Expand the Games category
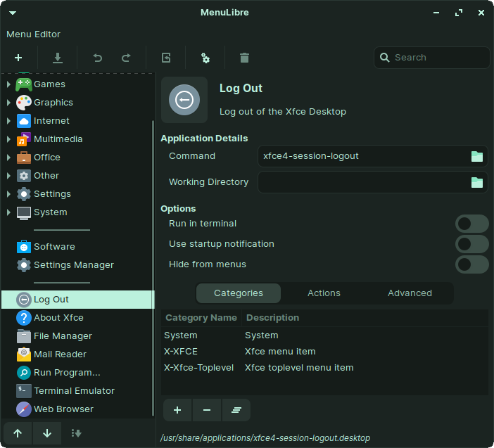Image resolution: width=494 pixels, height=448 pixels. click(8, 84)
